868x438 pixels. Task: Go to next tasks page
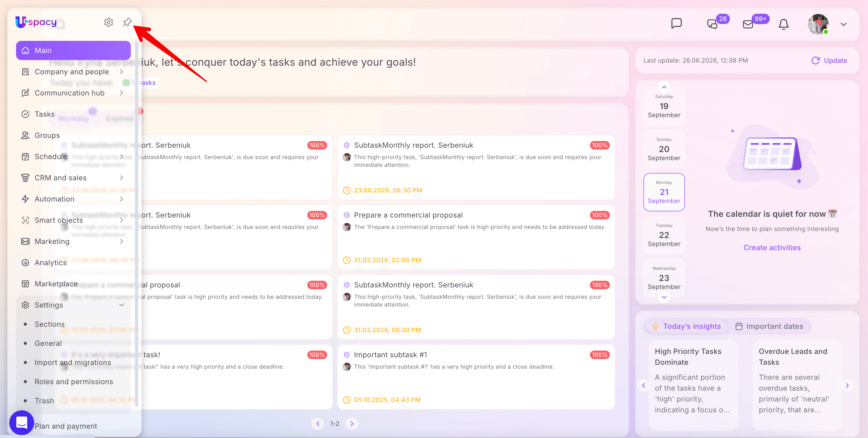tap(352, 424)
